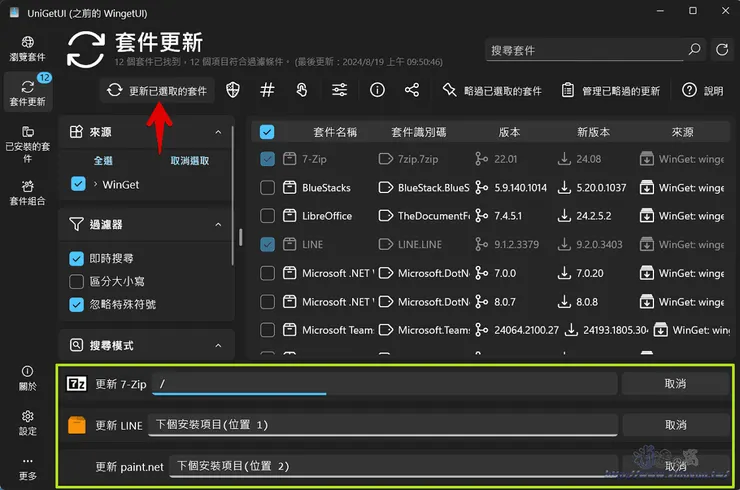Screen dimensions: 740x490
Task: Click the BlueStacks package icon in its row
Action: pyautogui.click(x=289, y=188)
